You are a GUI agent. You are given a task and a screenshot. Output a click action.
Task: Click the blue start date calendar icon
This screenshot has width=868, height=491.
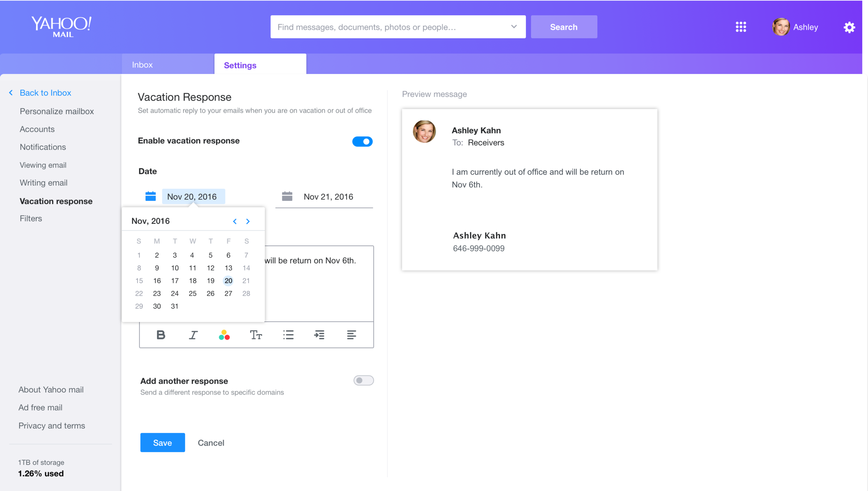150,196
